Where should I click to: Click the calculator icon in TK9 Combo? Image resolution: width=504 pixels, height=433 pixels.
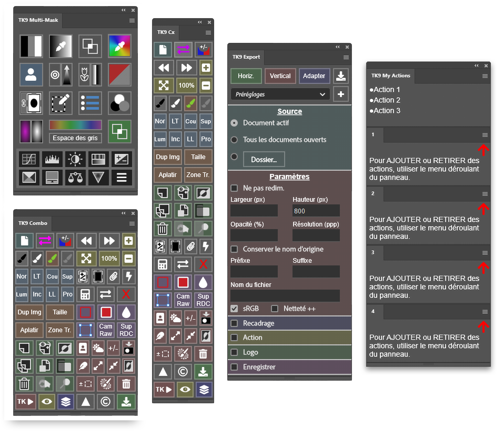point(85,294)
